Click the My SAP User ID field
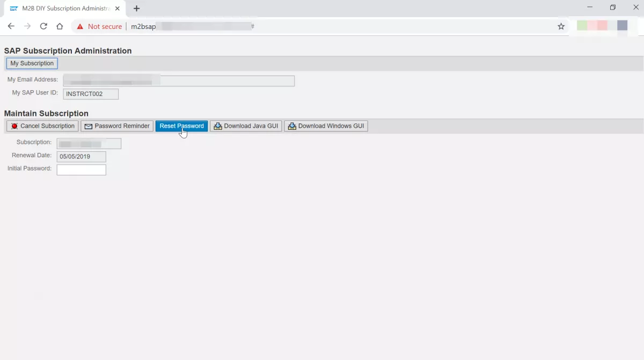 pyautogui.click(x=91, y=94)
